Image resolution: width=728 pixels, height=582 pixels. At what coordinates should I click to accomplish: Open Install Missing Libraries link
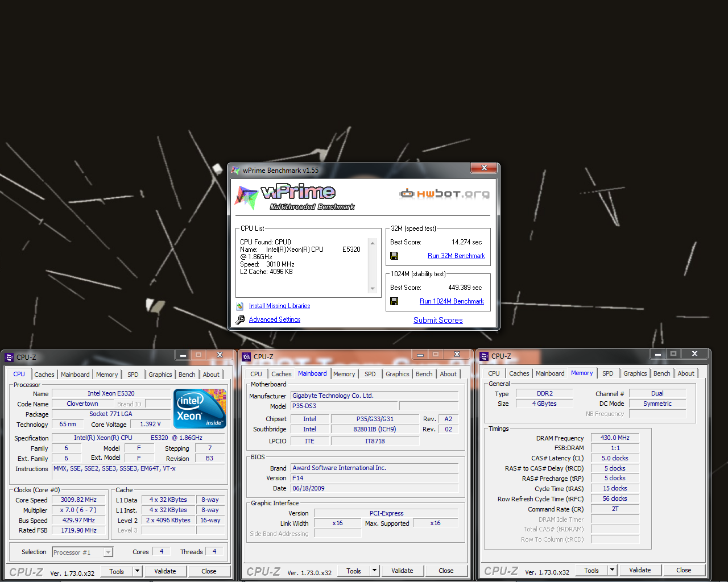pyautogui.click(x=279, y=306)
